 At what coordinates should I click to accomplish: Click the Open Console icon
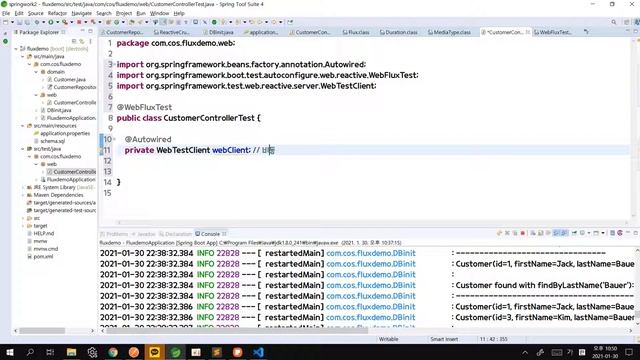click(x=596, y=233)
